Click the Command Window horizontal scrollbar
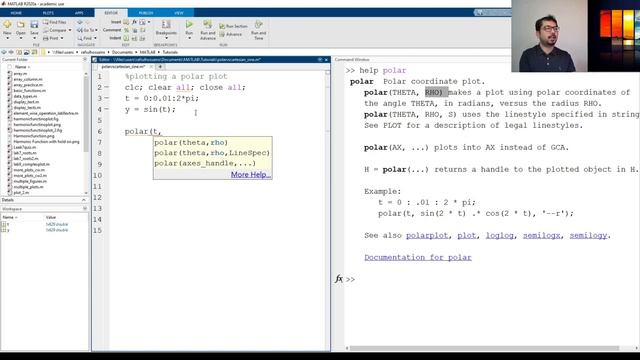The image size is (640, 360). [484, 348]
